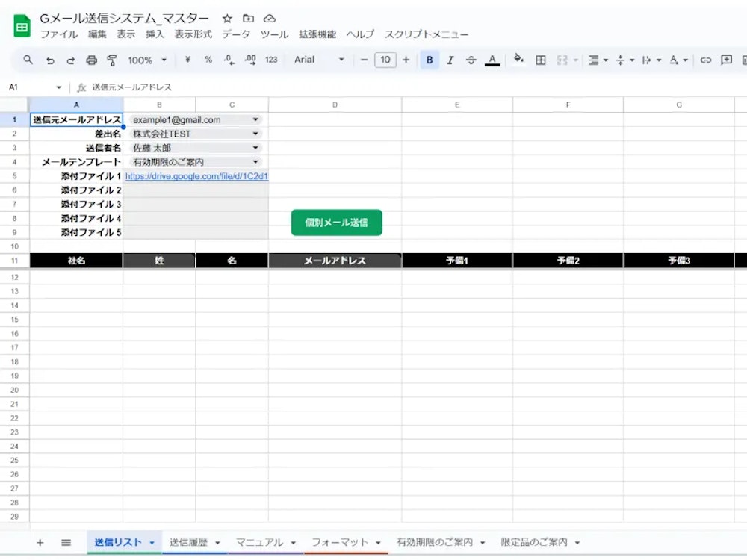Open the borders tool

(541, 60)
